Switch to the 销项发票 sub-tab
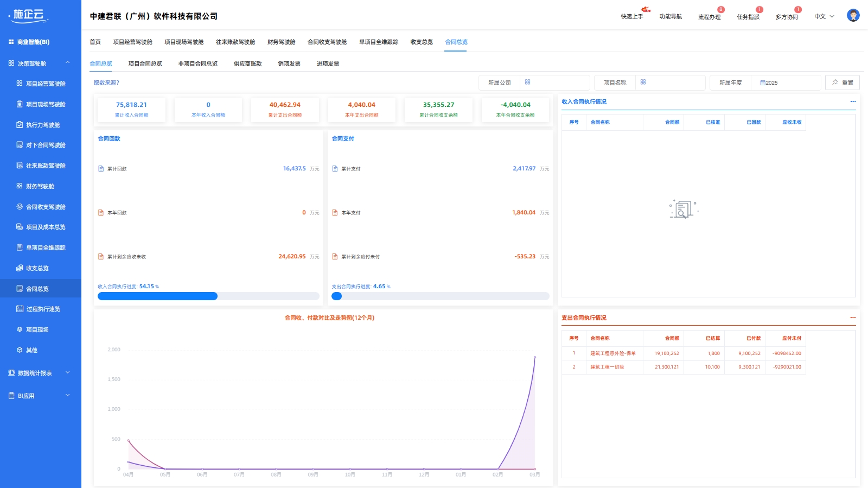This screenshot has height=488, width=868. pyautogui.click(x=289, y=64)
